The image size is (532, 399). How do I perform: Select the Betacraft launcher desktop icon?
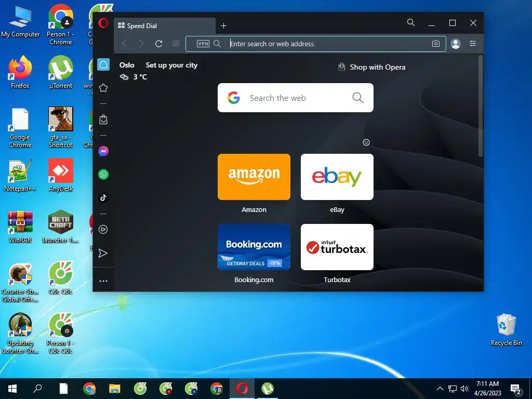point(60,227)
